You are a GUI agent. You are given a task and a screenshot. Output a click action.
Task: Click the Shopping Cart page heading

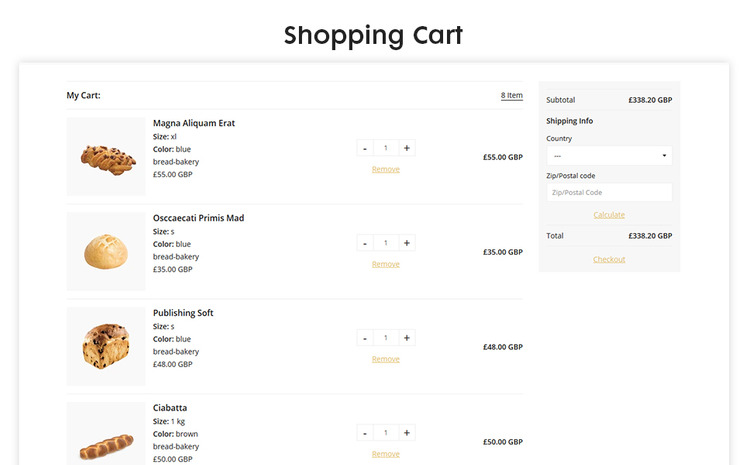[x=374, y=36]
